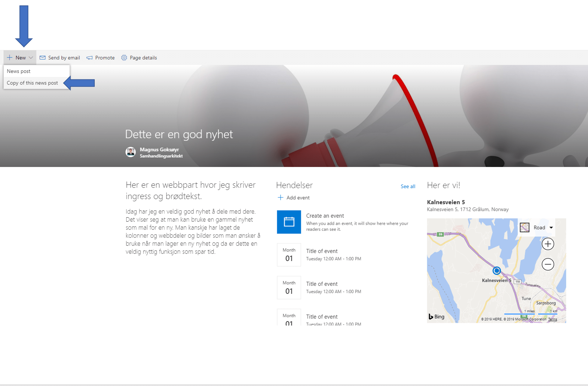Click the Bing logo on map
Screen dimensions: 588x386
[436, 317]
